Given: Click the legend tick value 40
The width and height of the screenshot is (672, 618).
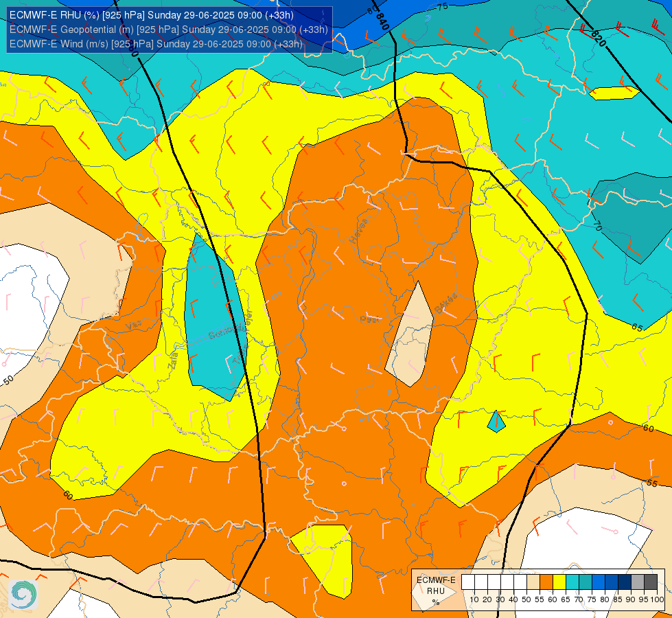Looking at the screenshot, I should coord(513,599).
